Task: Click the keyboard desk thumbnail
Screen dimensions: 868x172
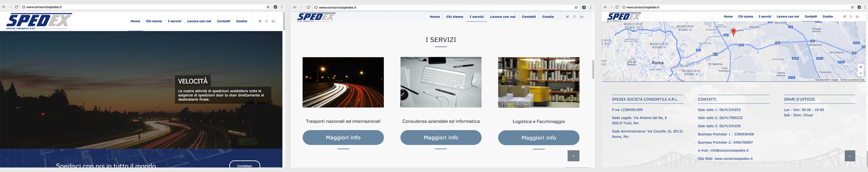Action: point(441,82)
